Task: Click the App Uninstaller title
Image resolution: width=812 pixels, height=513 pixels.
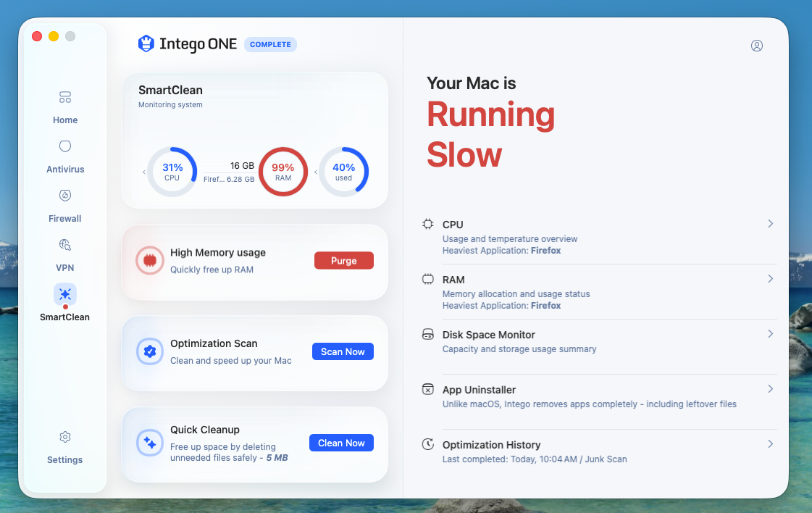Action: 479,390
